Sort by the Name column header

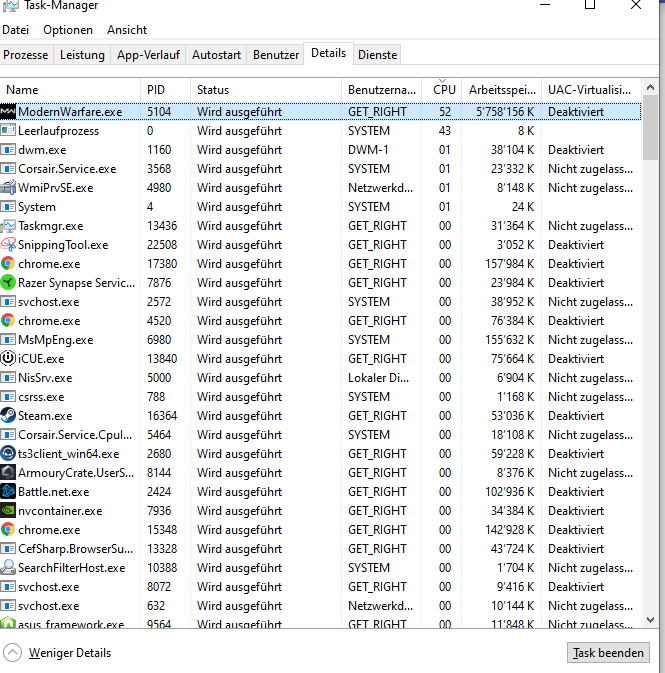point(70,90)
